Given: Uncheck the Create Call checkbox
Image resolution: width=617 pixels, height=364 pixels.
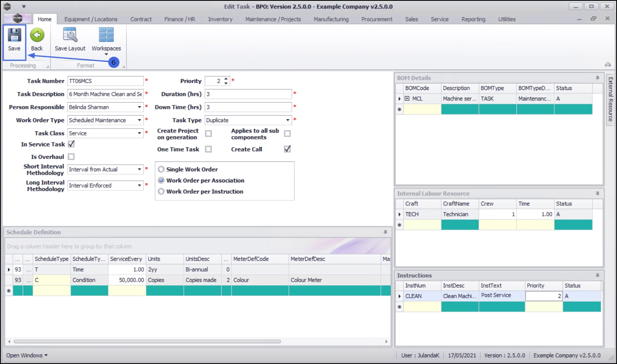Looking at the screenshot, I should tap(287, 149).
